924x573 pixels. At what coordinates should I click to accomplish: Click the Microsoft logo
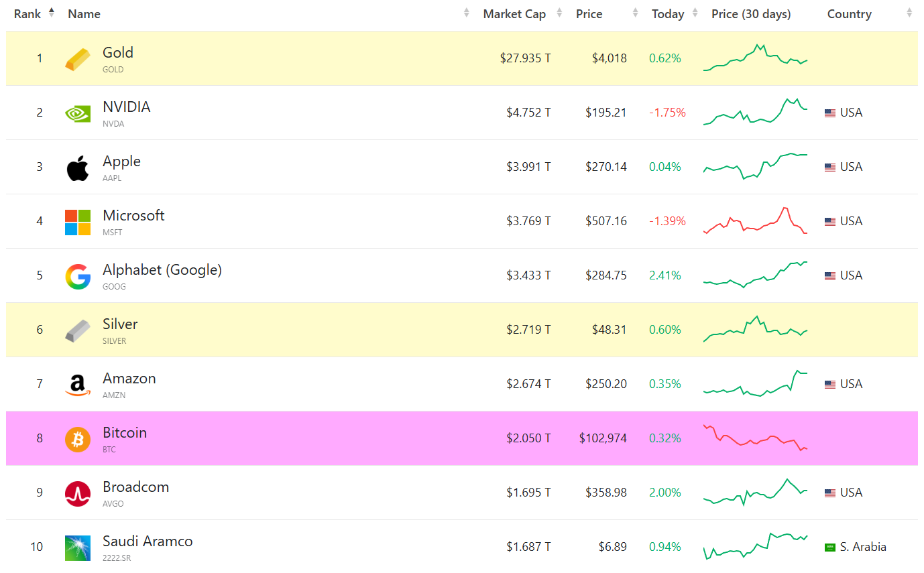coord(77,220)
